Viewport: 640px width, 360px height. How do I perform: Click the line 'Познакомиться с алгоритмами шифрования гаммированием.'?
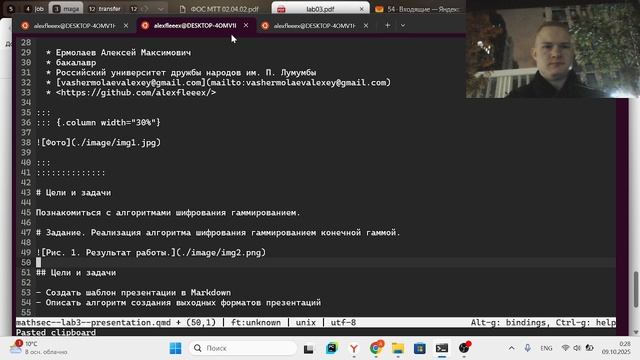coord(168,213)
